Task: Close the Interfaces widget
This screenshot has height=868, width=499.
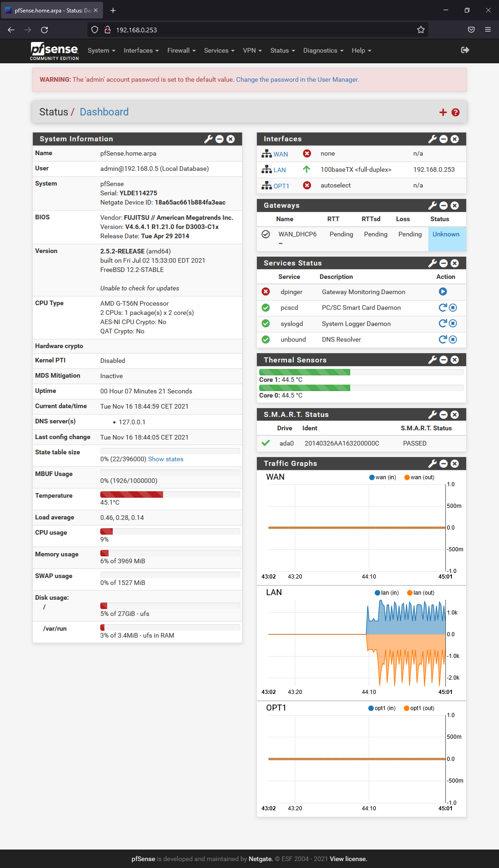Action: pyautogui.click(x=455, y=139)
